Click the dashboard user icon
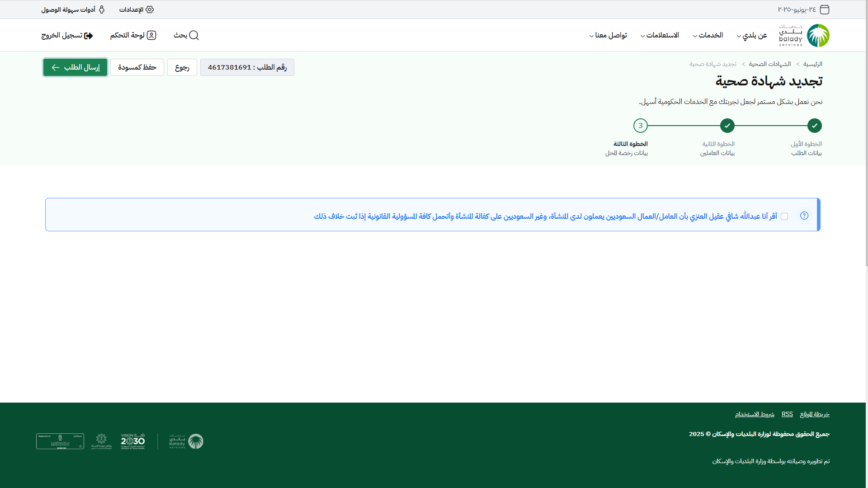Viewport: 868px width, 488px height. [151, 35]
